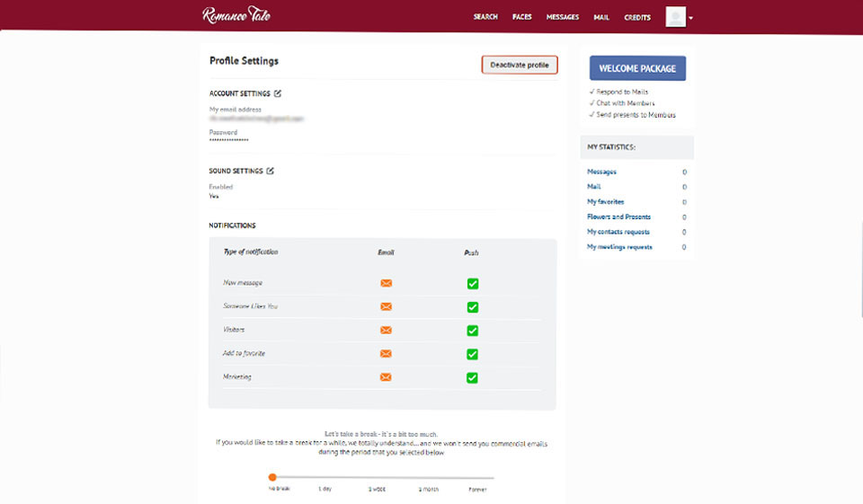Go to Credits in top navigation
Screen dimensions: 863x504
pos(637,17)
